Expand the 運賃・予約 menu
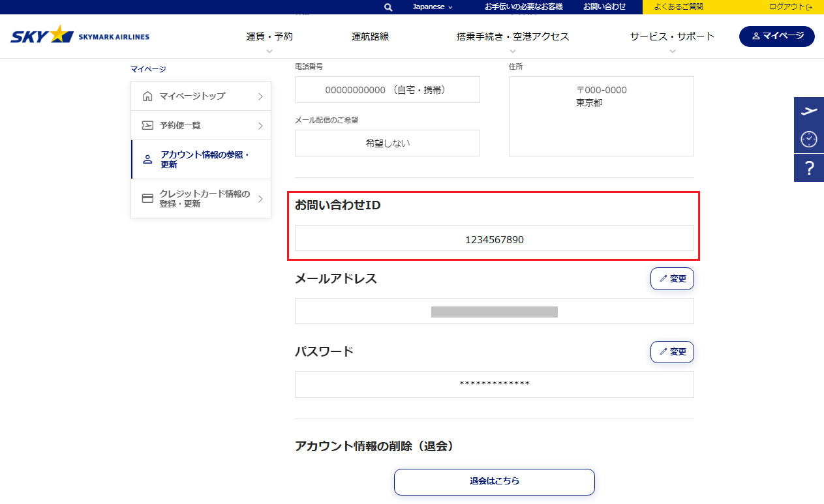The width and height of the screenshot is (824, 504). pyautogui.click(x=269, y=37)
